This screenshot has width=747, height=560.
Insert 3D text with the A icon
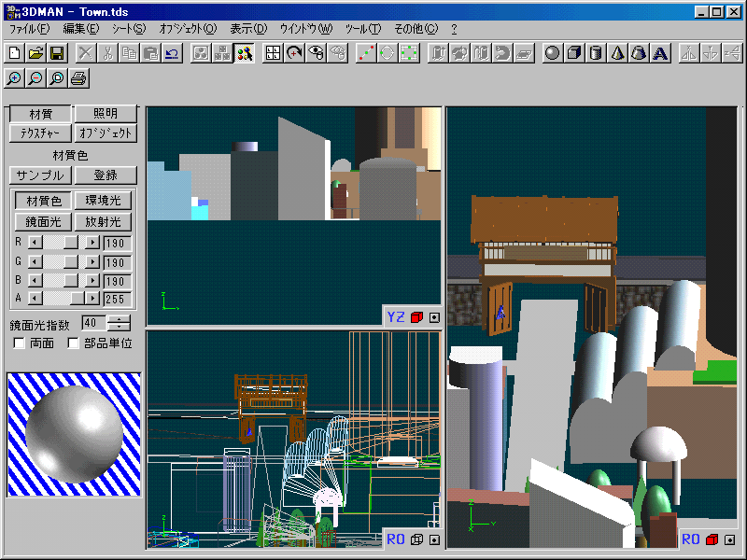point(660,53)
